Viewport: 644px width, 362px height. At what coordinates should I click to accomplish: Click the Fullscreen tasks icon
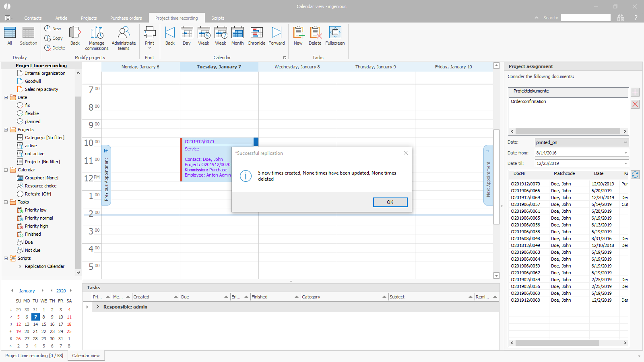335,33
